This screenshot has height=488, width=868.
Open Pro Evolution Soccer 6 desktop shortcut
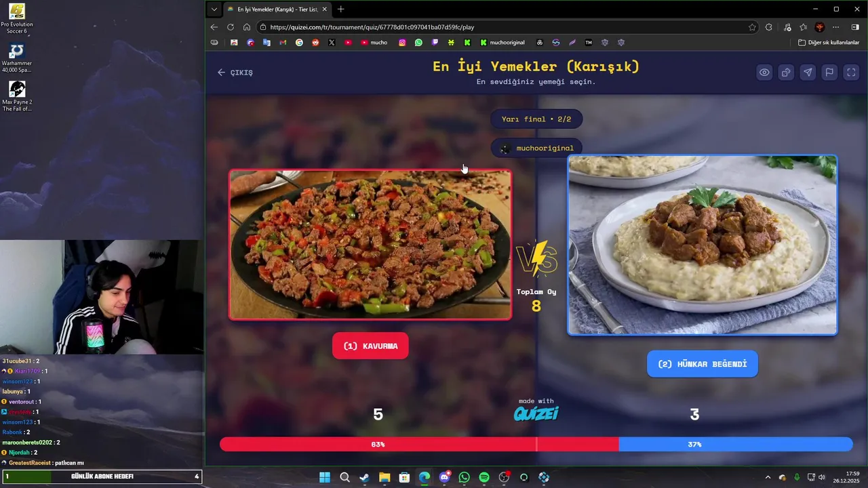17,19
